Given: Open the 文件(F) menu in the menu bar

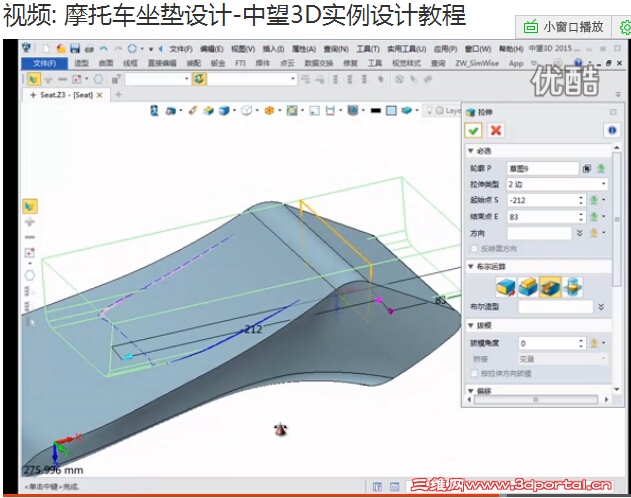Looking at the screenshot, I should click(x=181, y=49).
